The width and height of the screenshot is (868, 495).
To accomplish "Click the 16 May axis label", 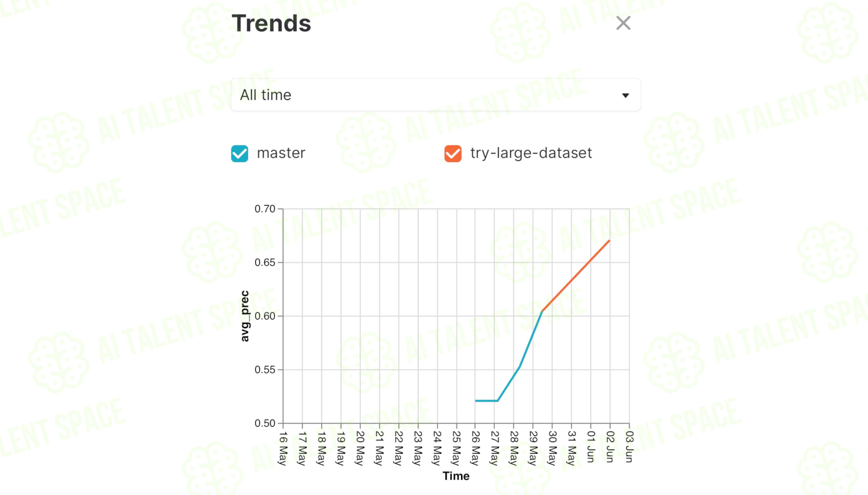I will coord(283,448).
